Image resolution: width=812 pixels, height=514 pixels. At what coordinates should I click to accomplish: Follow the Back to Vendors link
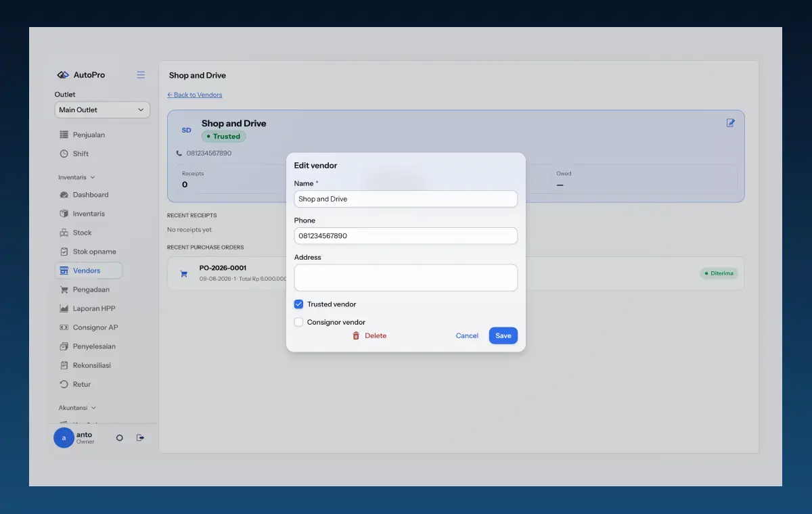point(195,95)
